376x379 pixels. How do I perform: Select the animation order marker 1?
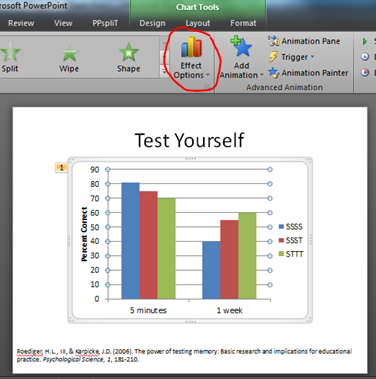click(61, 168)
